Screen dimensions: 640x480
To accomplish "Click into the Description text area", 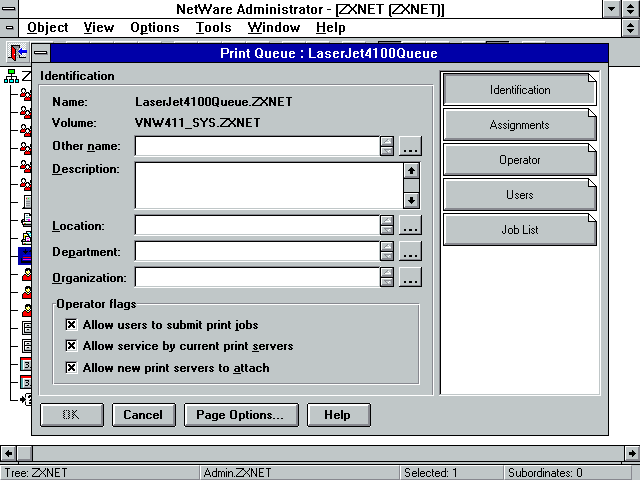I will pyautogui.click(x=269, y=186).
